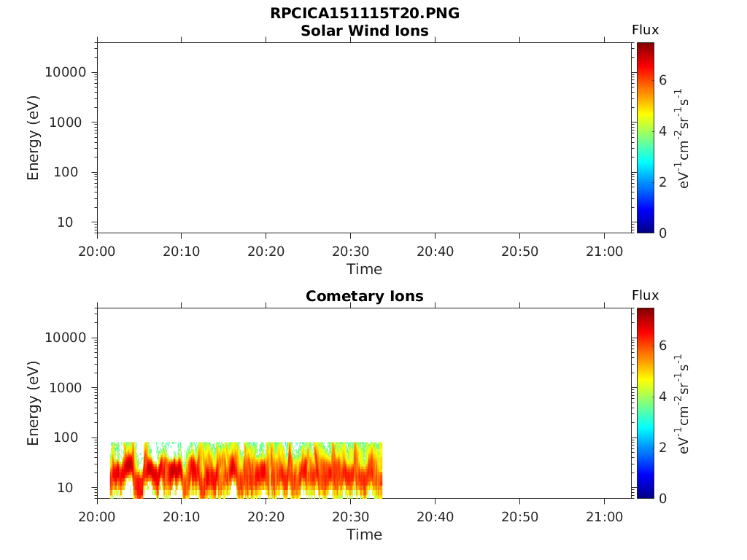Click the 21:00 tick on Solar Wind time axis
Viewport: 747px width, 560px height.
point(604,252)
